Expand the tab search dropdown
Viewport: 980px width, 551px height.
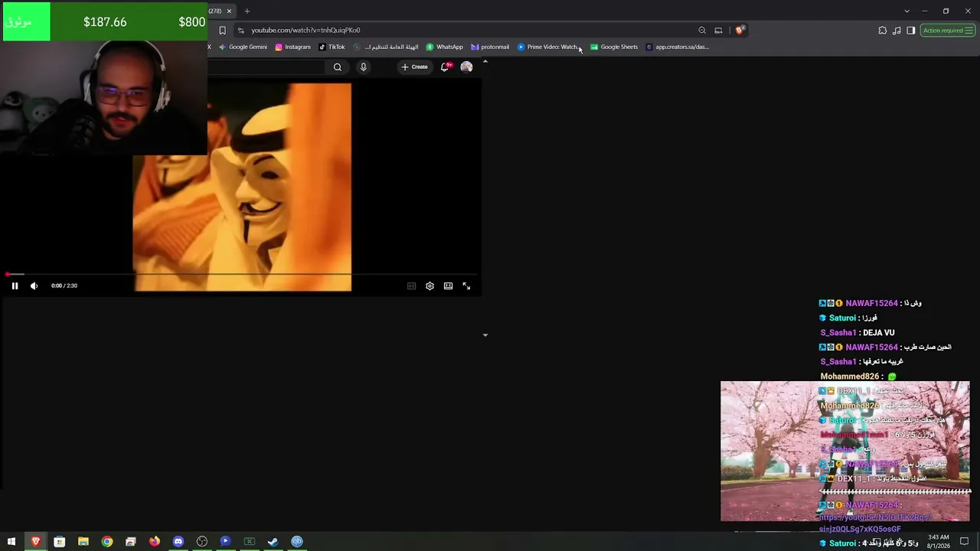(x=906, y=11)
